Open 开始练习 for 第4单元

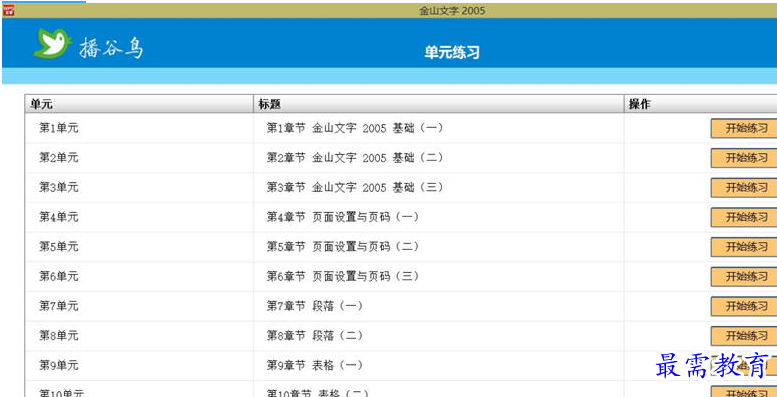[x=744, y=217]
